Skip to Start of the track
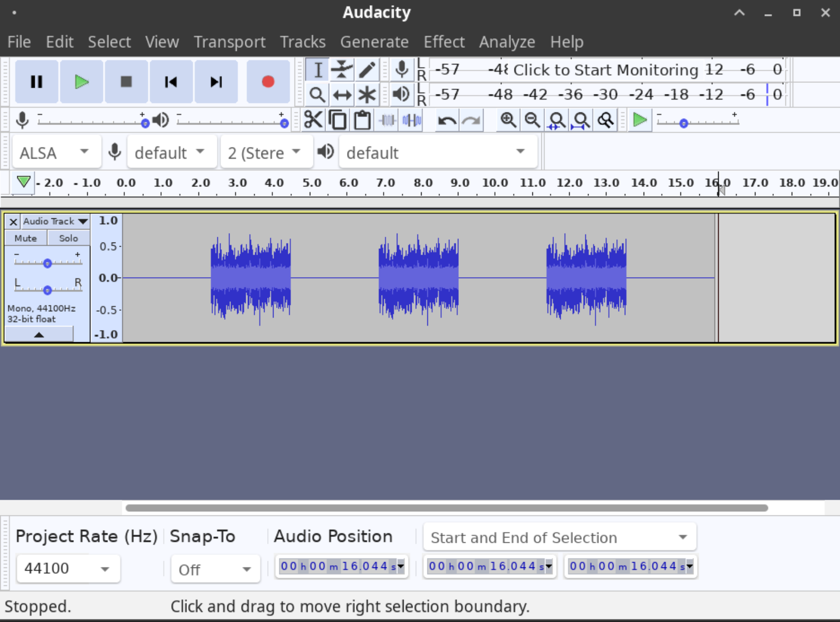840x622 pixels. tap(171, 82)
